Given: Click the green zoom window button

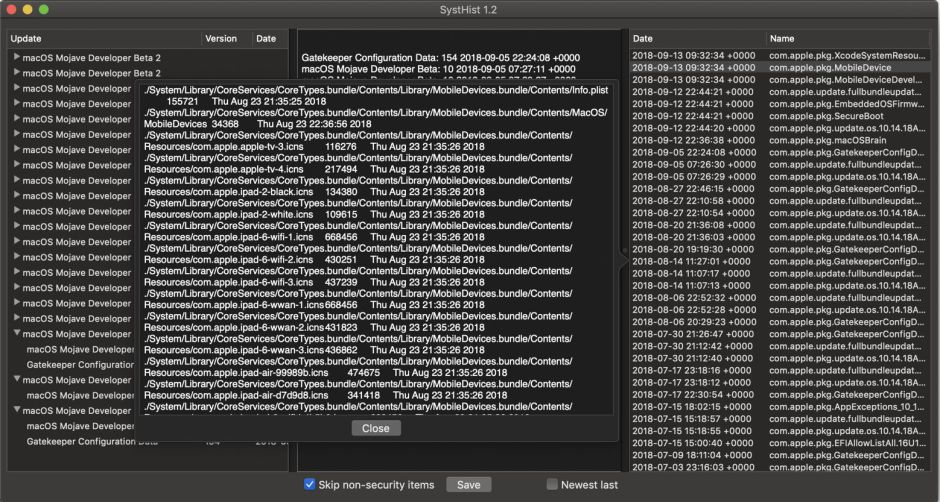Looking at the screenshot, I should (44, 9).
